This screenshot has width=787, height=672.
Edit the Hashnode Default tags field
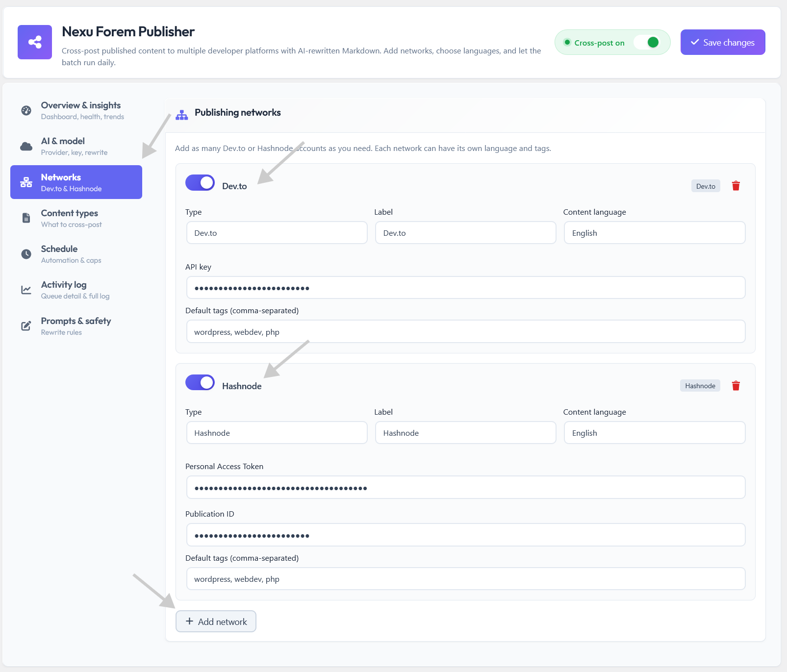(x=466, y=579)
